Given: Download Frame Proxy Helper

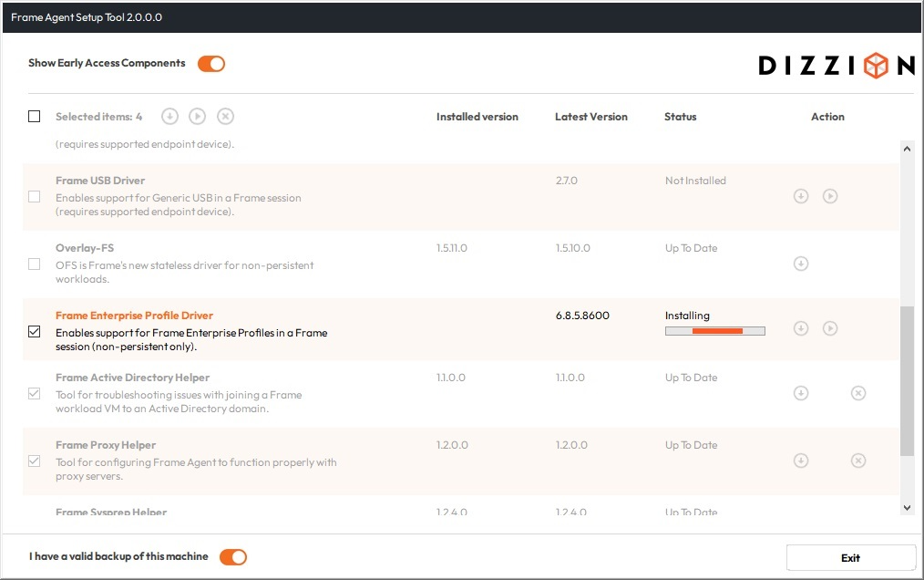Looking at the screenshot, I should pyautogui.click(x=801, y=461).
